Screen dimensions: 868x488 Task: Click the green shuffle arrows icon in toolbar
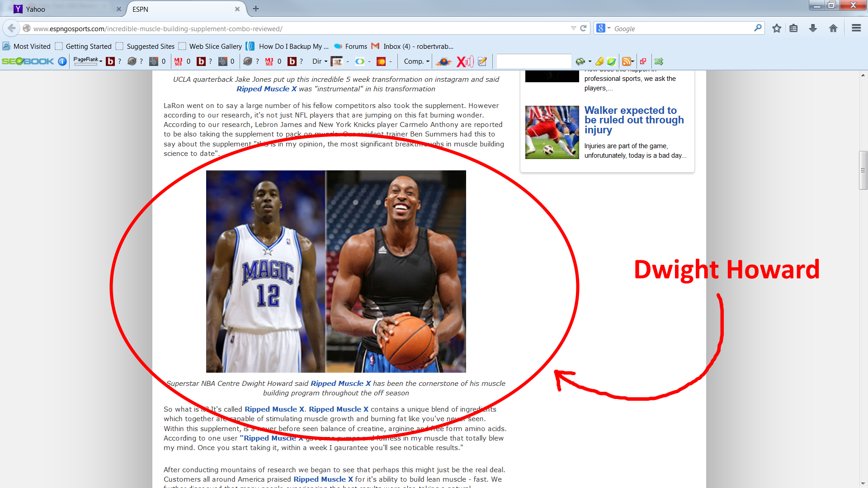[659, 61]
